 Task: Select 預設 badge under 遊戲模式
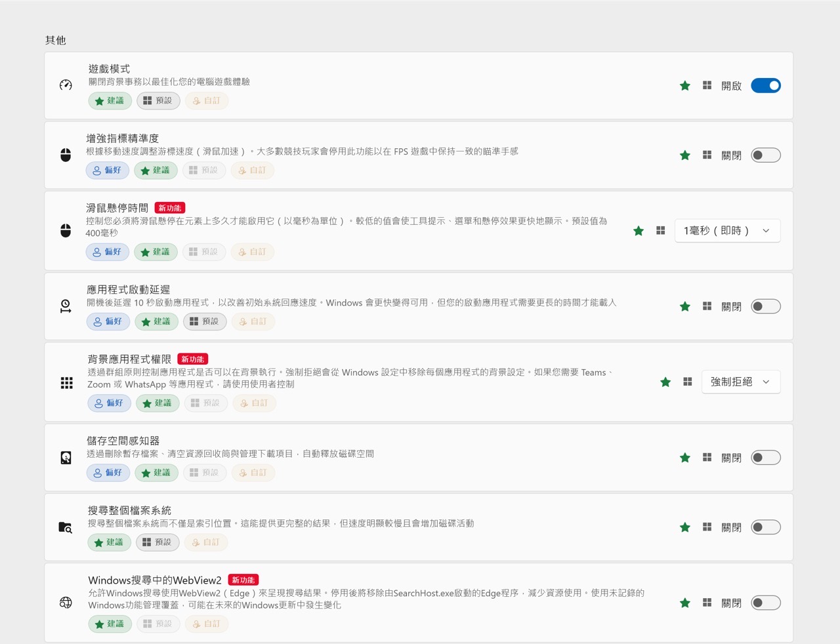158,101
